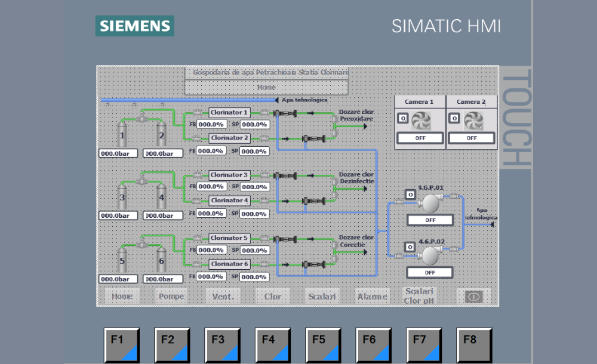Click the Clorinator 1 SP setpoint field
This screenshot has width=597, height=364.
pyautogui.click(x=255, y=125)
